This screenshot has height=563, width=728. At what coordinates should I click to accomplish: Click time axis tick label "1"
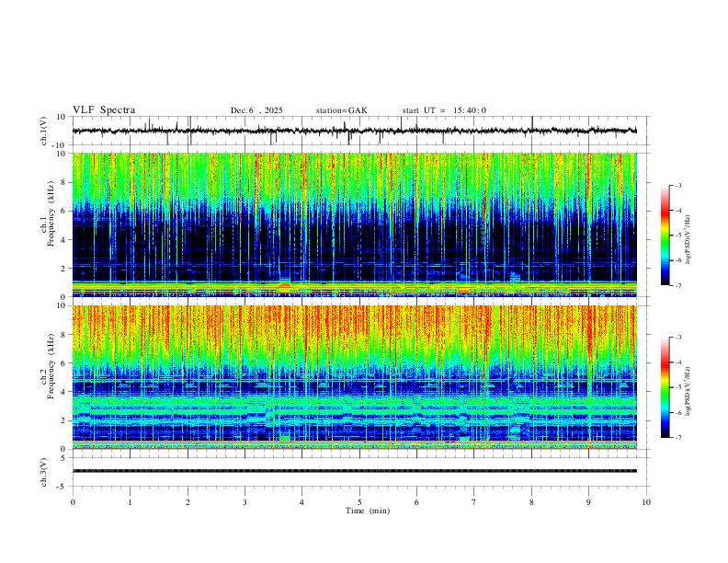(130, 502)
